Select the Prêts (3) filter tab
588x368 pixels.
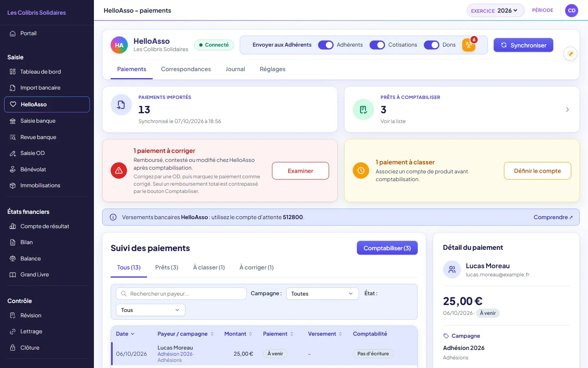[167, 267]
